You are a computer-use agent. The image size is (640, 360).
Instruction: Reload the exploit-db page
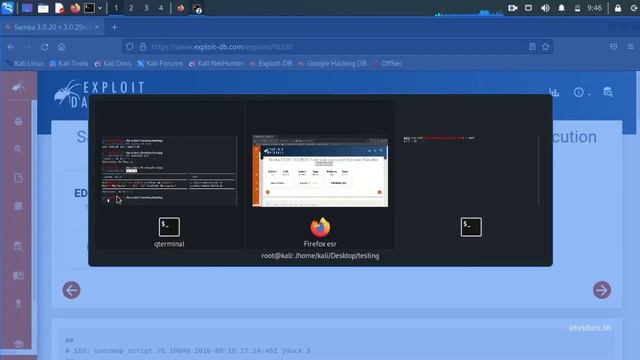(x=44, y=47)
